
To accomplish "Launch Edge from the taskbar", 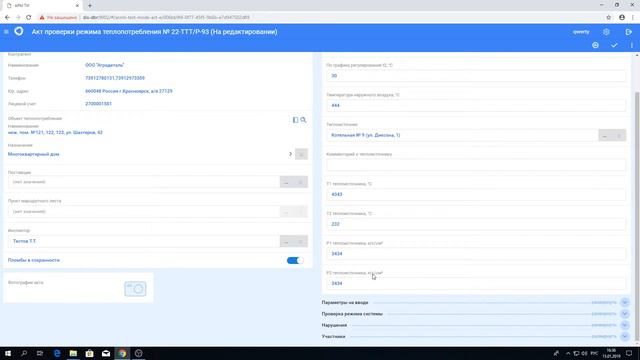I will coord(57,353).
